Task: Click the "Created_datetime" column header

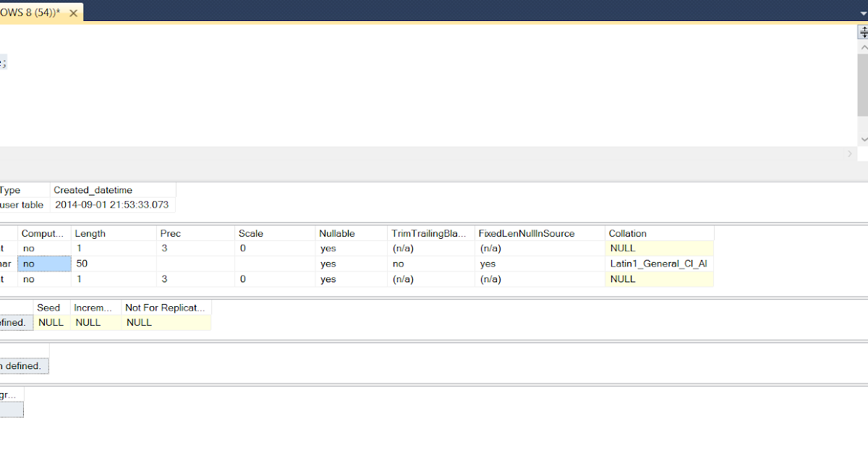Action: pos(92,190)
